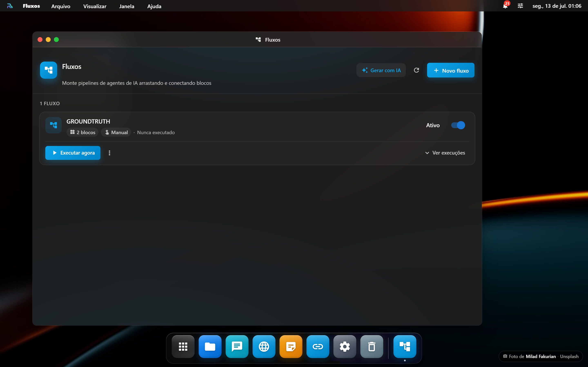588x367 pixels.
Task: Open the link app in dock
Action: click(318, 347)
